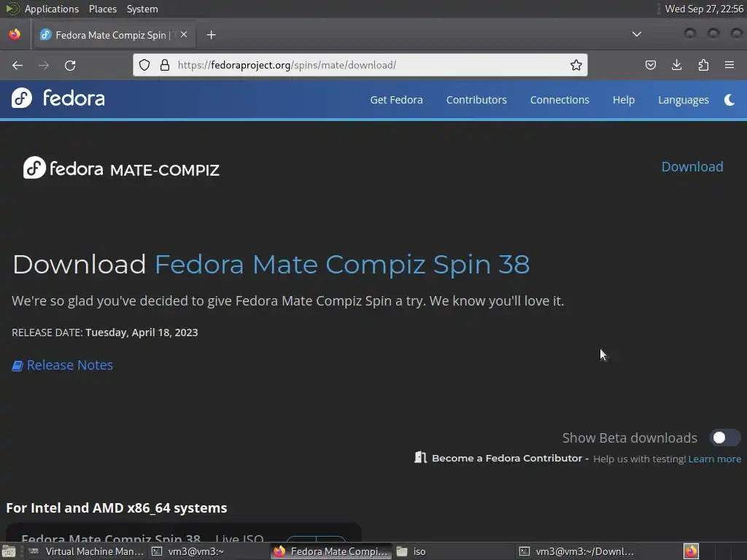Open the Help menu in site header
The image size is (747, 560).
(x=624, y=100)
